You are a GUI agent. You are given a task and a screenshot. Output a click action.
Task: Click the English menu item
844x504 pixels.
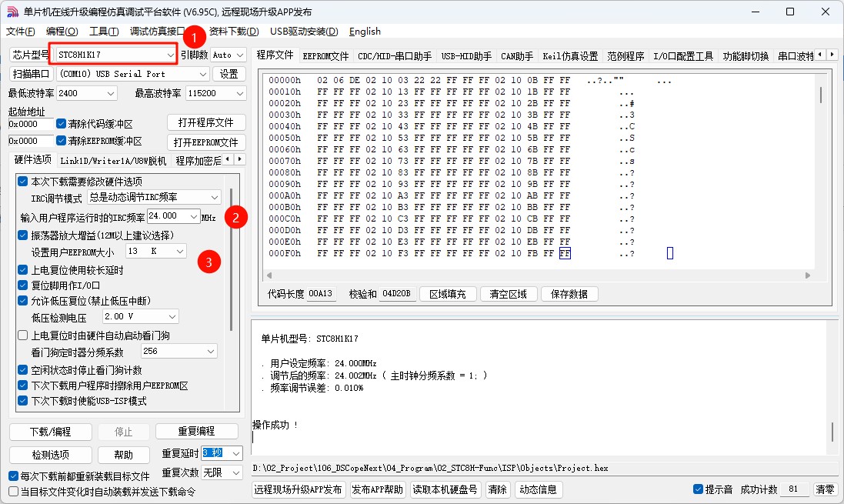pyautogui.click(x=365, y=32)
